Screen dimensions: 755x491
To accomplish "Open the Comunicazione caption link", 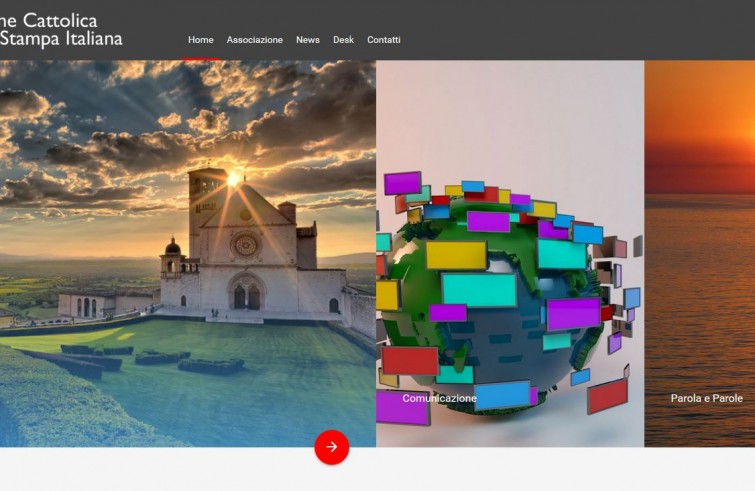I will (439, 398).
